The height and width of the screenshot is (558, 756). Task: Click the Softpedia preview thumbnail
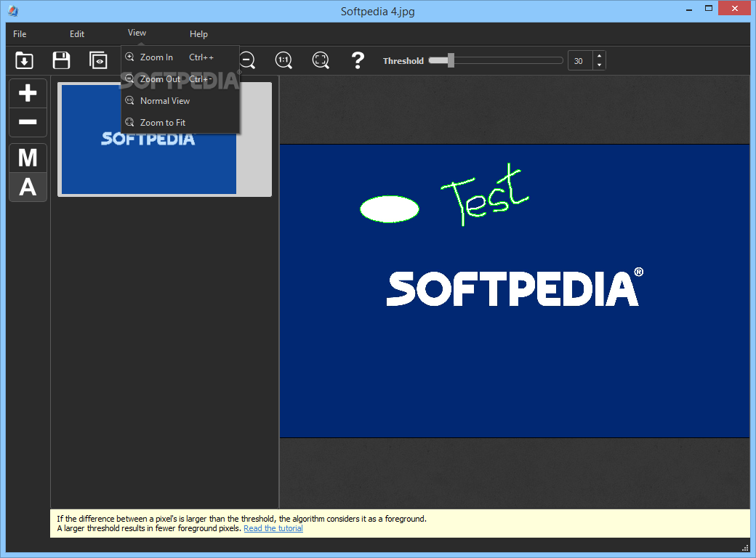[x=164, y=139]
